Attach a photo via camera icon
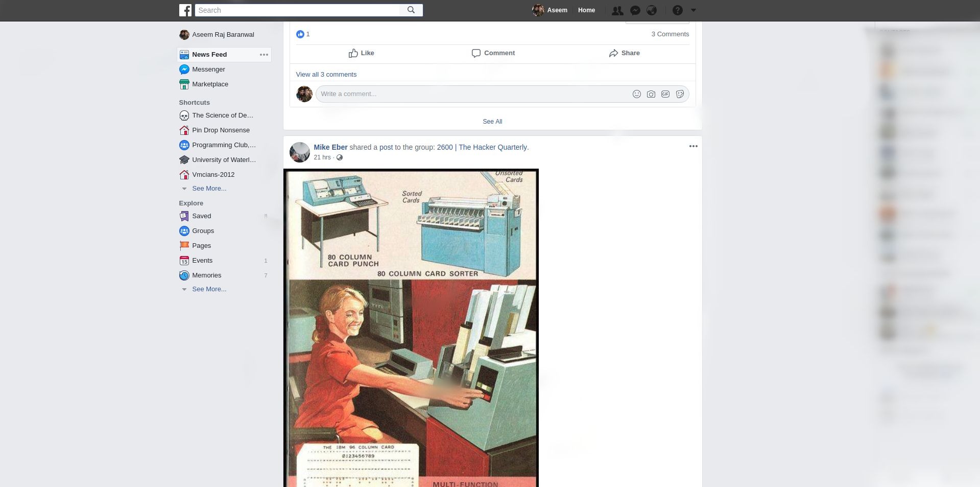This screenshot has width=980, height=487. [651, 94]
